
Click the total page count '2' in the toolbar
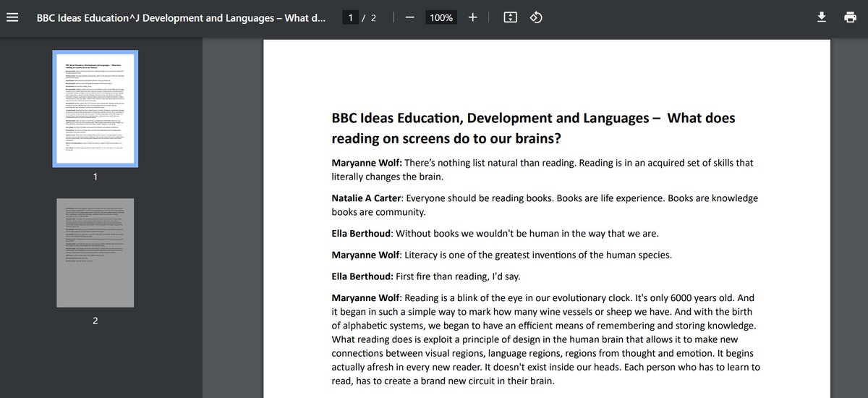[x=373, y=17]
